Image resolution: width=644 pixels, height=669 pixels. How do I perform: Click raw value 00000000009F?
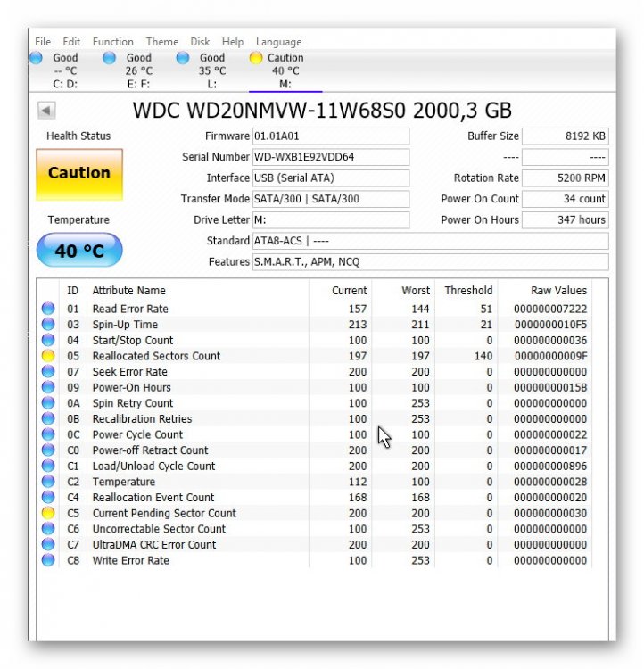(x=550, y=356)
